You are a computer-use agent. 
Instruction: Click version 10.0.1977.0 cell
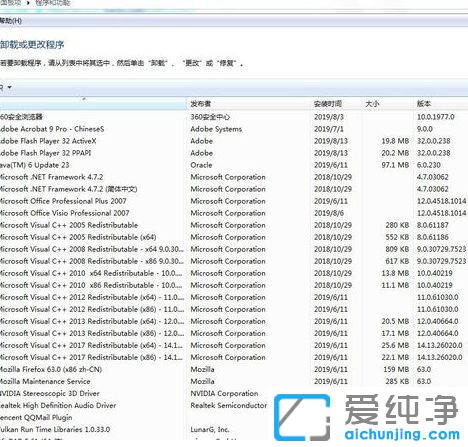tap(436, 117)
